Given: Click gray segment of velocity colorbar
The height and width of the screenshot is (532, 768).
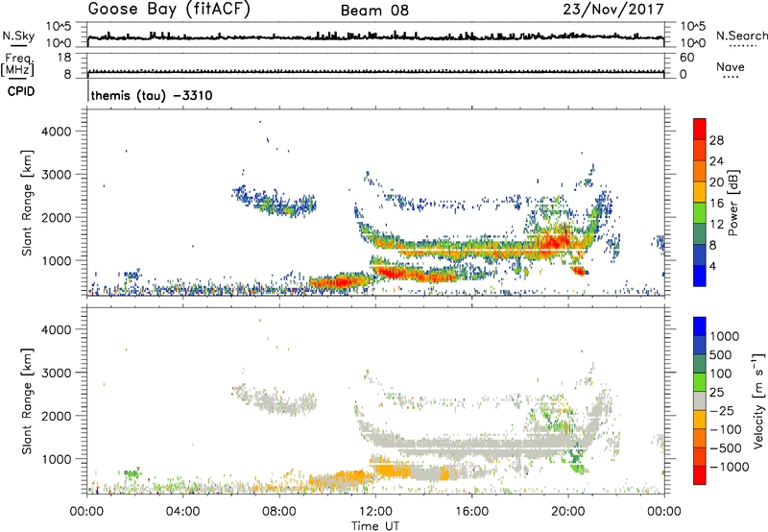Looking at the screenshot, I should point(700,400).
